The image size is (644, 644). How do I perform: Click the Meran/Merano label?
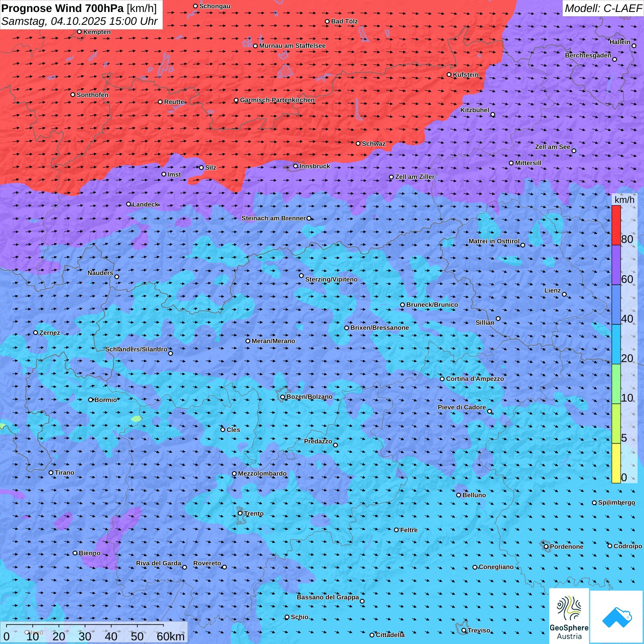point(273,341)
